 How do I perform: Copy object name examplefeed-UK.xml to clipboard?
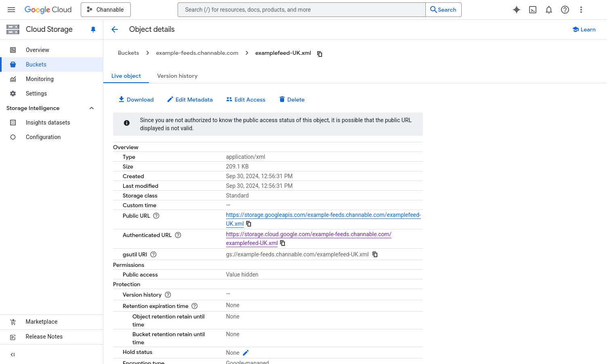click(320, 54)
